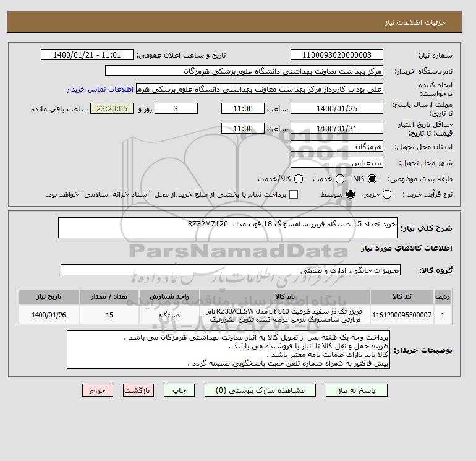Viewport: 476px width, 461px height.
Task: Click the price validity date 1400/01/31
Action: [x=337, y=128]
